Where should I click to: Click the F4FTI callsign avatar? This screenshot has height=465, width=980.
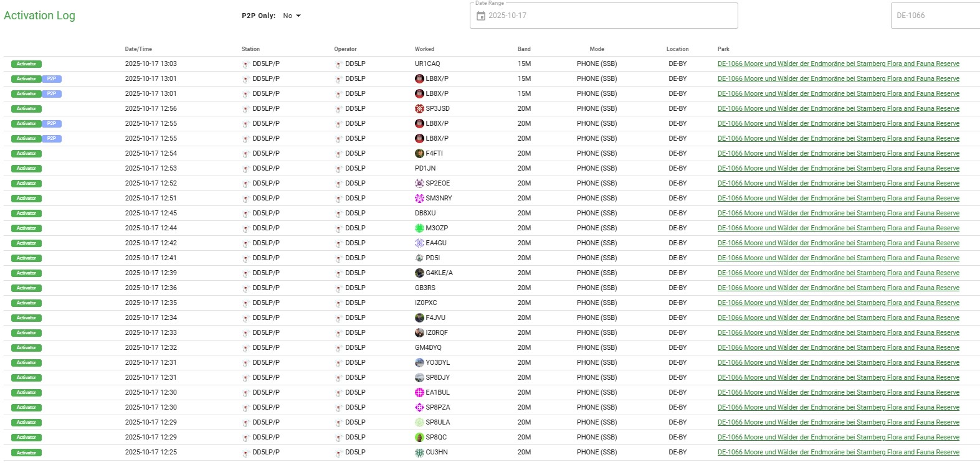(x=419, y=154)
